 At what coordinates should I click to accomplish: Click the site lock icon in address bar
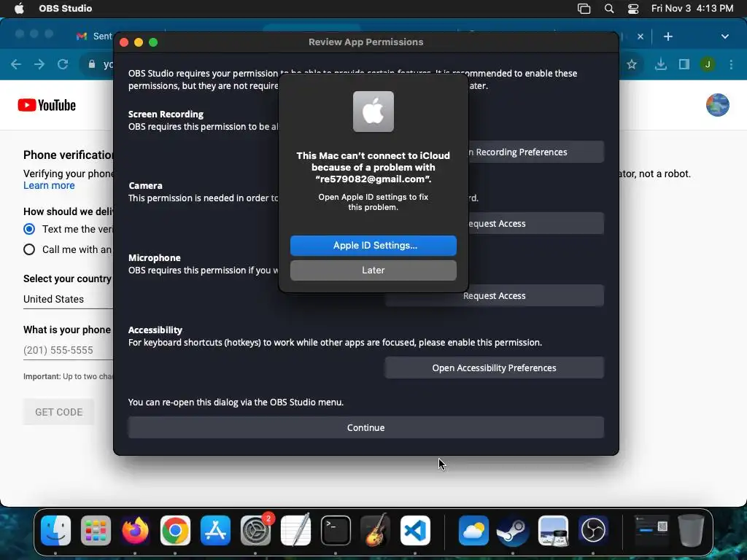pyautogui.click(x=91, y=64)
